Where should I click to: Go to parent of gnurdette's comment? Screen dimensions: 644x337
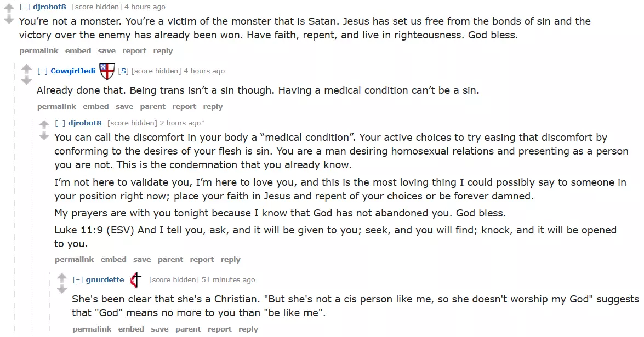pos(188,329)
